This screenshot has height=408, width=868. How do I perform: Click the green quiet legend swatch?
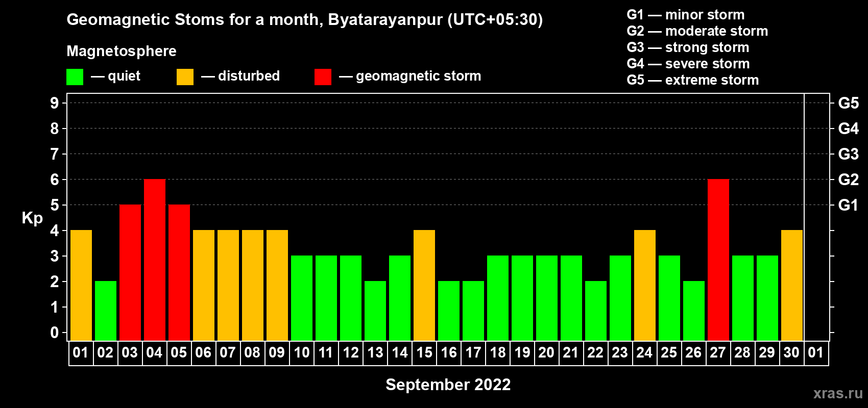[75, 77]
